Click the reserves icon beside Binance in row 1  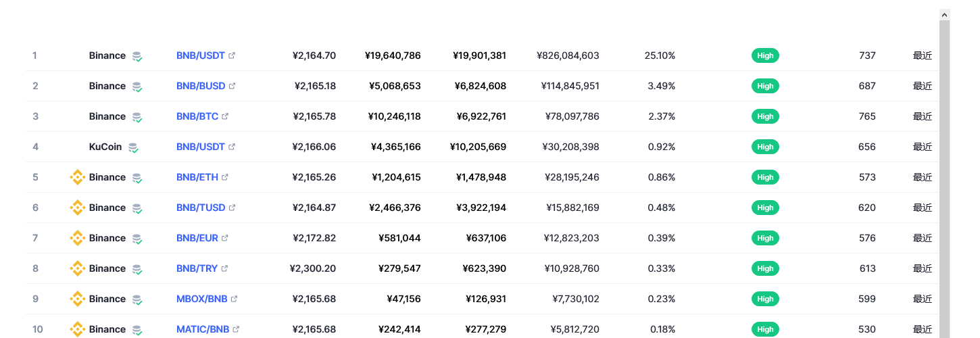[137, 56]
